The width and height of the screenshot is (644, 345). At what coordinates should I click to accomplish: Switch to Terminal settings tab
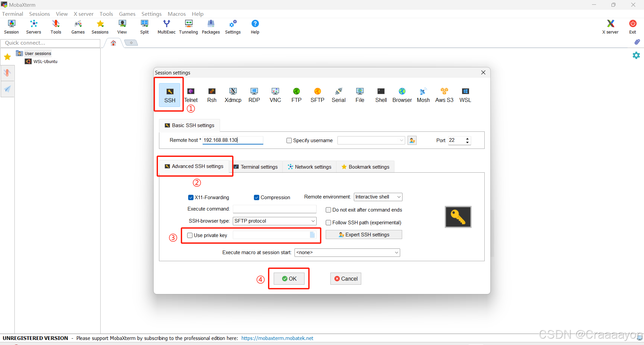click(x=256, y=167)
